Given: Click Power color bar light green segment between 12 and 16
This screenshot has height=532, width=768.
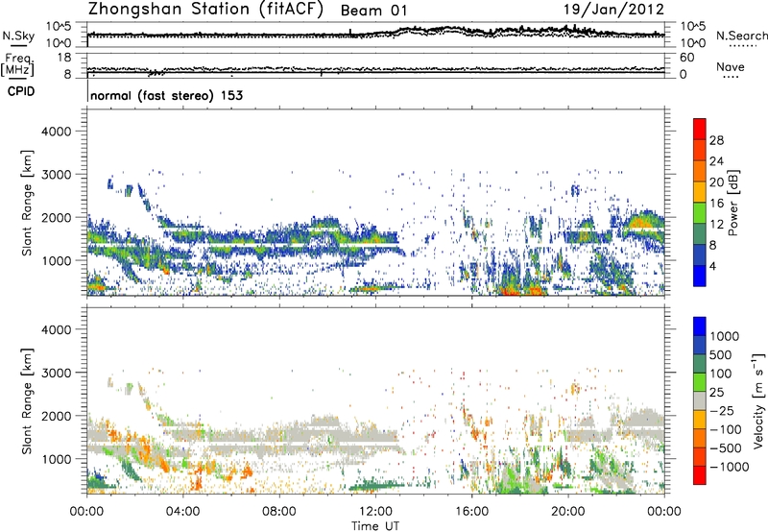Looking at the screenshot, I should pos(700,213).
